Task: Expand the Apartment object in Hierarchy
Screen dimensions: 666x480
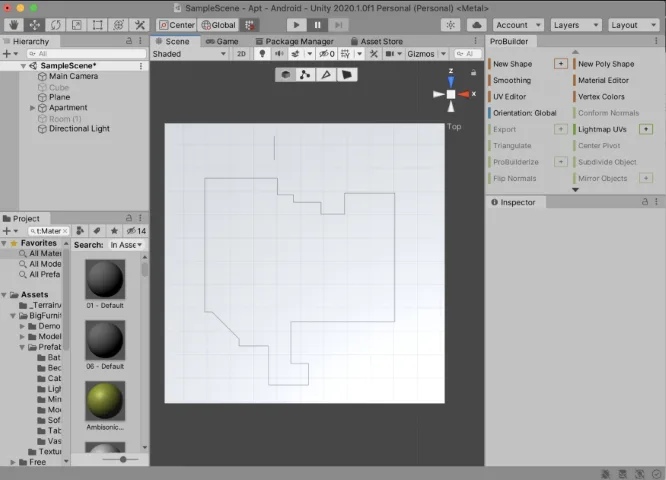Action: click(32, 108)
